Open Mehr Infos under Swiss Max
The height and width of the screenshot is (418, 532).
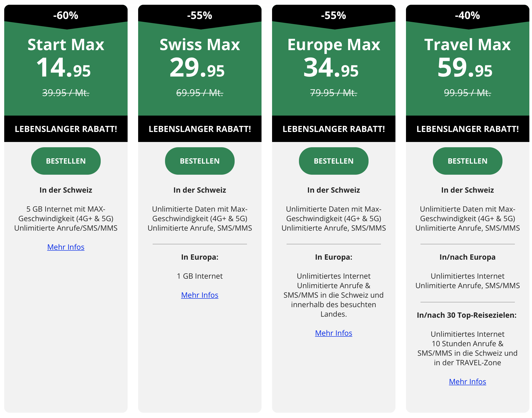200,295
